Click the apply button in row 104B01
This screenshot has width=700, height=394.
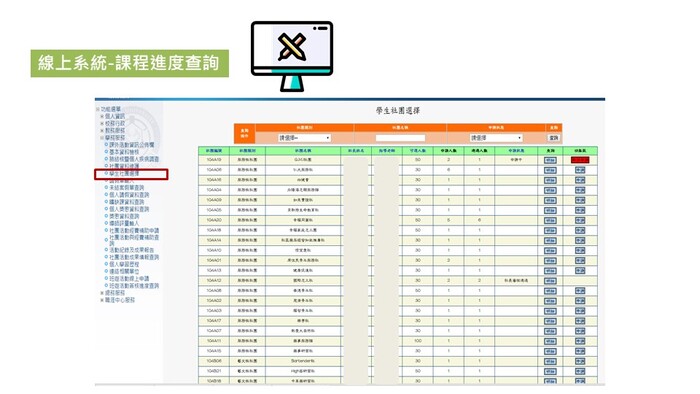coord(580,371)
